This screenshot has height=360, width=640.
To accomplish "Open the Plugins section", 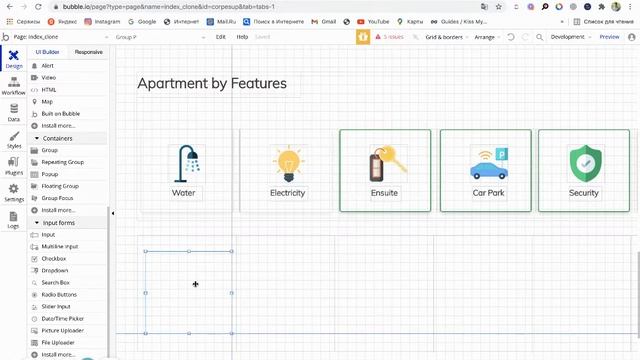I will click(x=13, y=166).
